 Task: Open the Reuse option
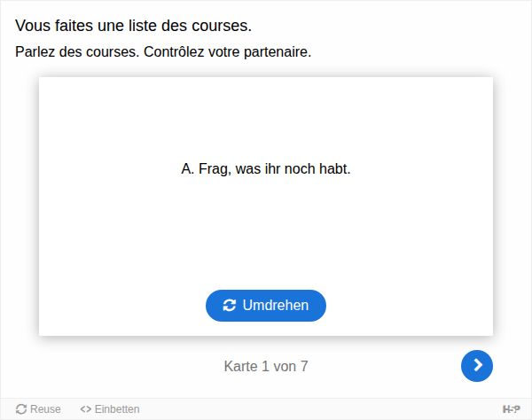[38, 409]
